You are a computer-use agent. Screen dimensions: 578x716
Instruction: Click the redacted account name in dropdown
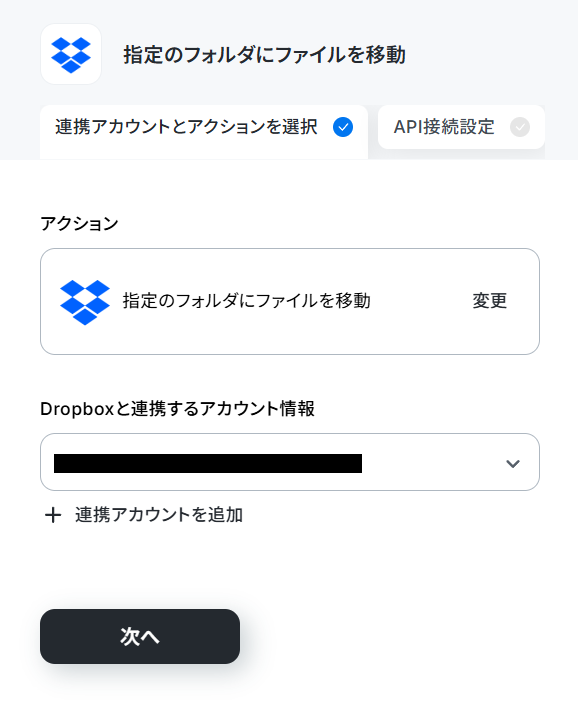[x=208, y=463]
